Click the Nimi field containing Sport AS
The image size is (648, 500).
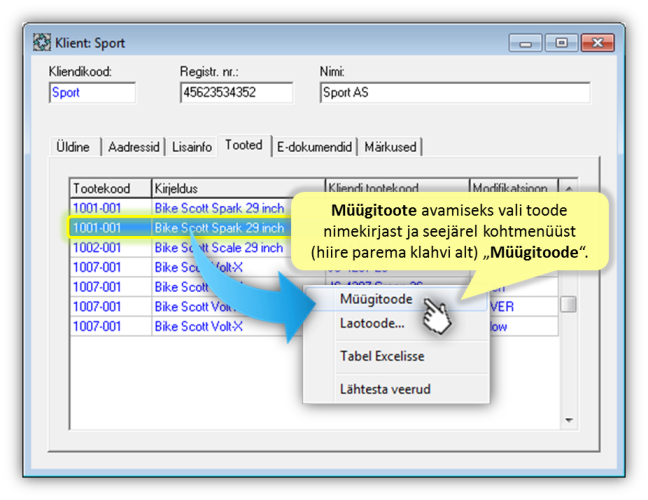point(455,93)
